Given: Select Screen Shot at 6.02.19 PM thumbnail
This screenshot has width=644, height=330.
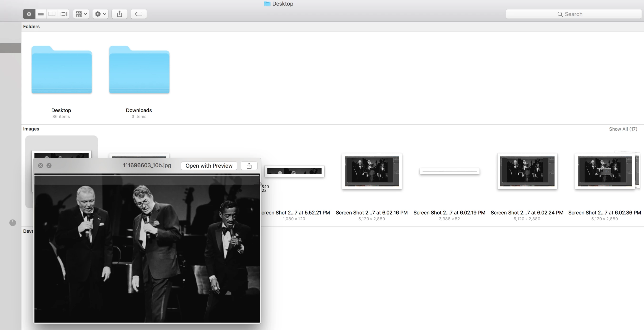Looking at the screenshot, I should click(449, 171).
